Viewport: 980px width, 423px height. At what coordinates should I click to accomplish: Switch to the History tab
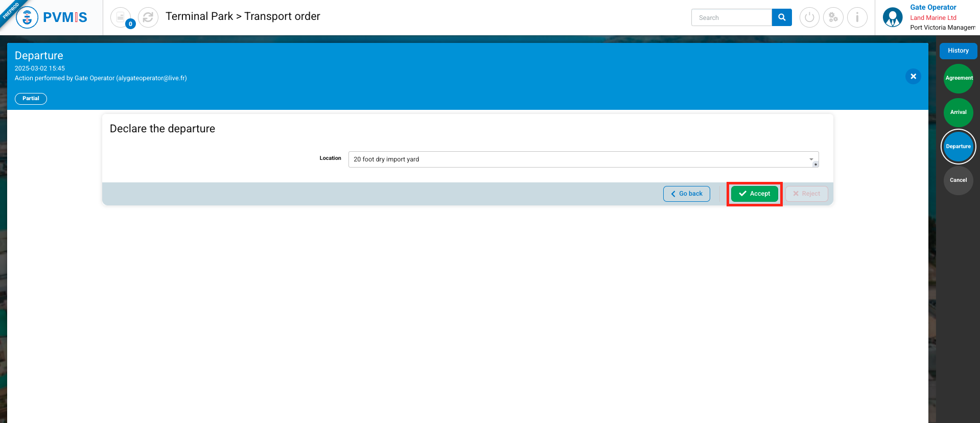(x=958, y=51)
